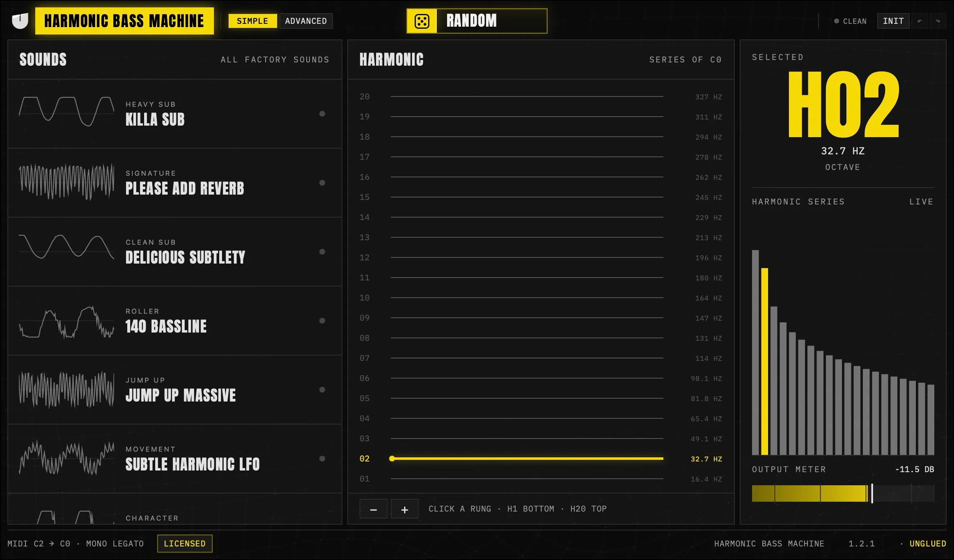Click the 327 HZ frequency label
The height and width of the screenshot is (560, 954).
(x=708, y=97)
